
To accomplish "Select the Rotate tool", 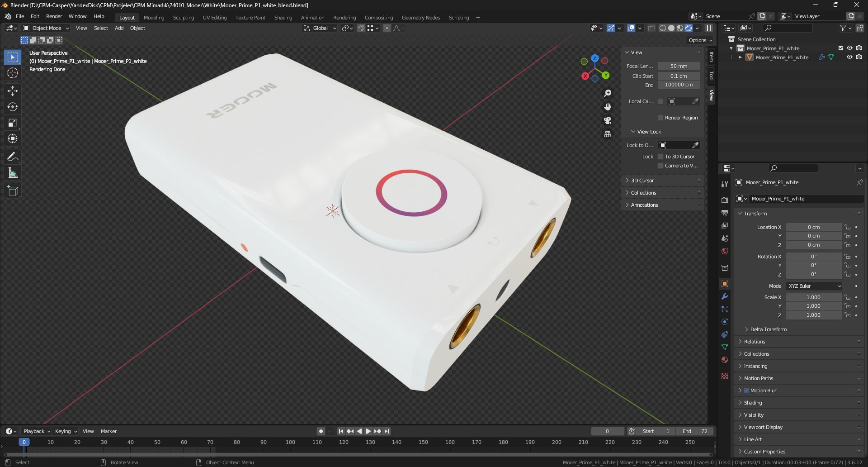I will pyautogui.click(x=13, y=107).
